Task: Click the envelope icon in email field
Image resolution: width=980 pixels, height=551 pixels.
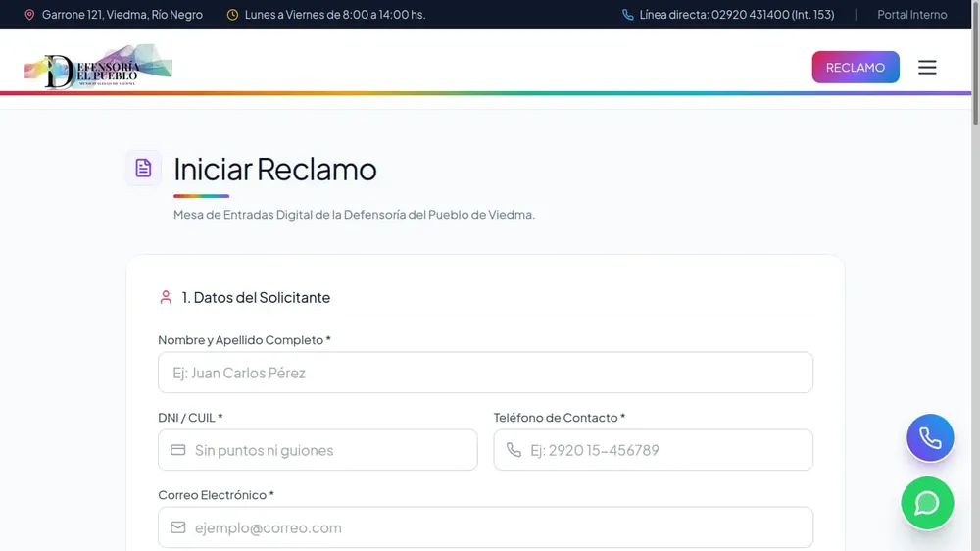Action: tap(178, 527)
